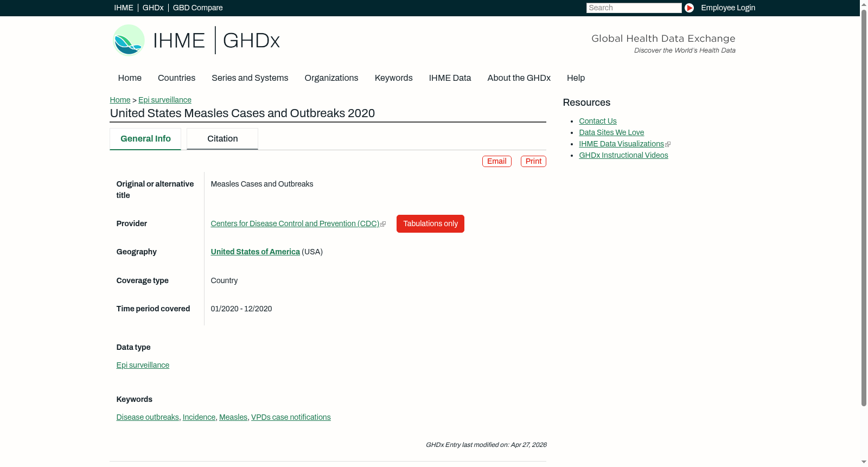Screen dimensions: 868x467
Task: Open GBD Compare in the top bar
Action: pos(197,8)
